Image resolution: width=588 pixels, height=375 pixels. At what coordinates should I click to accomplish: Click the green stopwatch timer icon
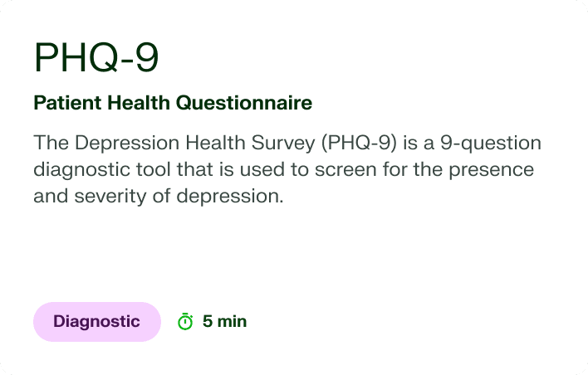coord(185,321)
